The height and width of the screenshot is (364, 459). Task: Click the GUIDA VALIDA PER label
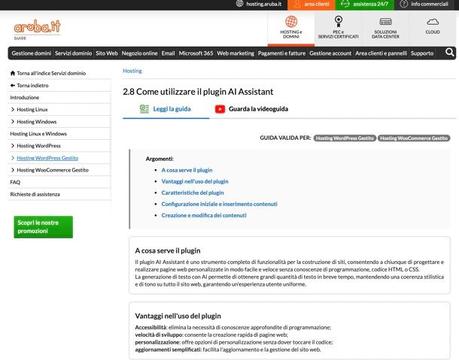point(285,138)
